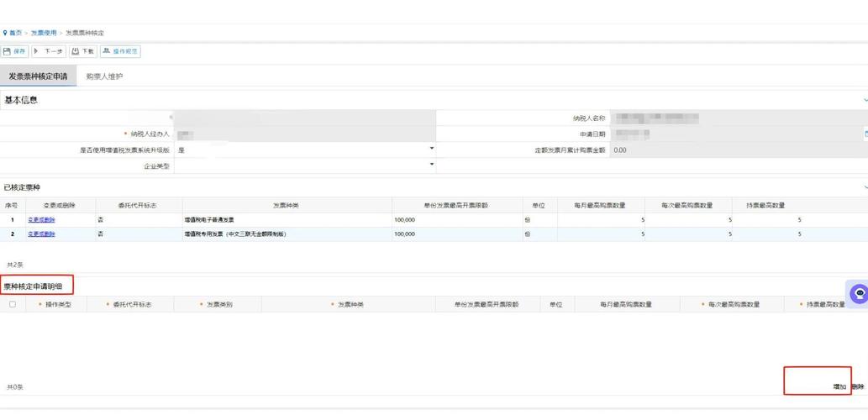Click 下一步 (Next step) in toolbar
This screenshot has height=420, width=868.
49,51
